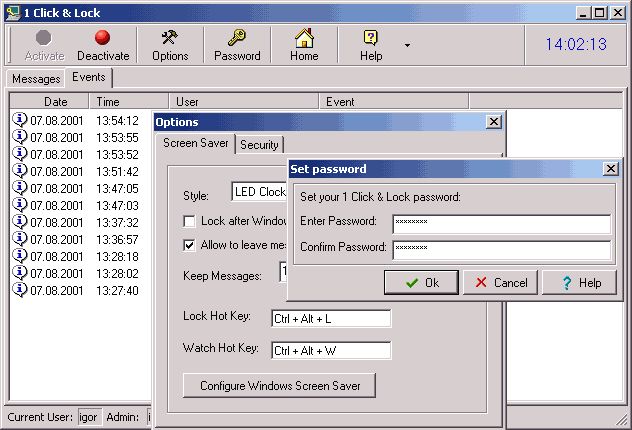Select the 13:36:57 time cell
The image size is (632, 430).
point(117,239)
